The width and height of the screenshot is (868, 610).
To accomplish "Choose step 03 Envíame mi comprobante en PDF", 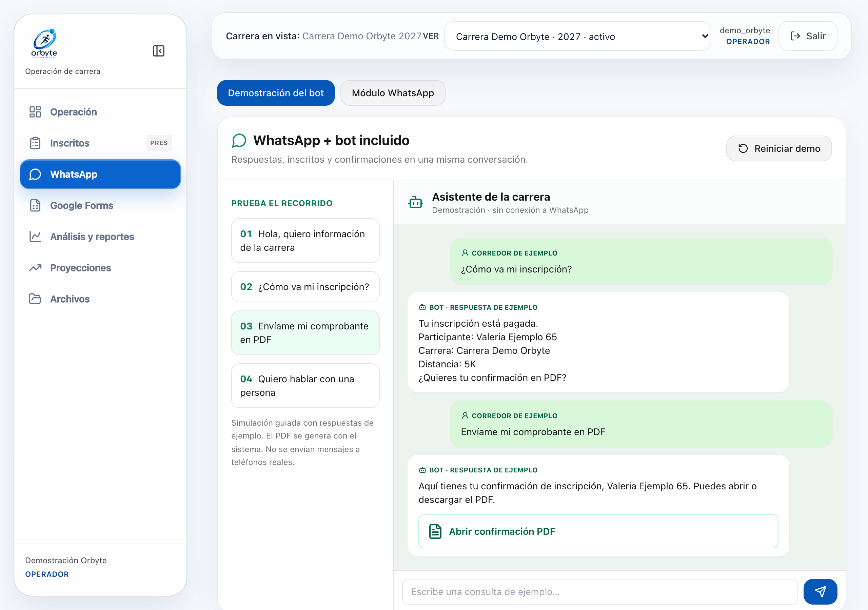I will pos(305,333).
